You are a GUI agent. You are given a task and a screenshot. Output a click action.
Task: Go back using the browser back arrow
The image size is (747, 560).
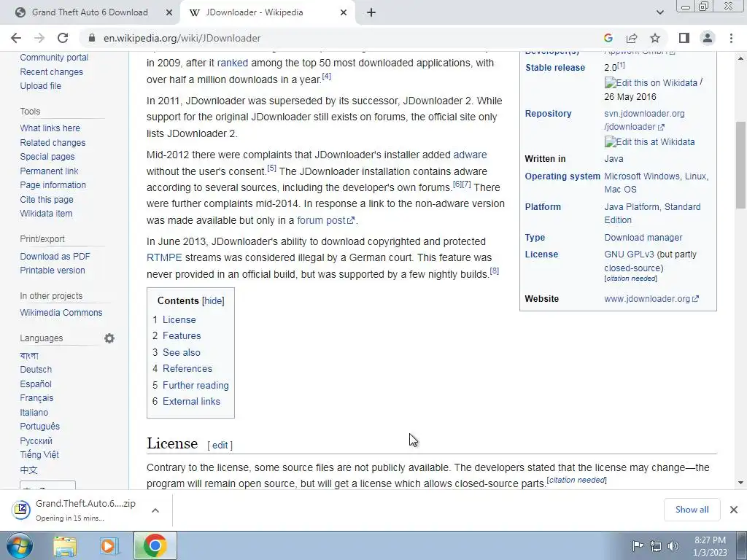(16, 38)
